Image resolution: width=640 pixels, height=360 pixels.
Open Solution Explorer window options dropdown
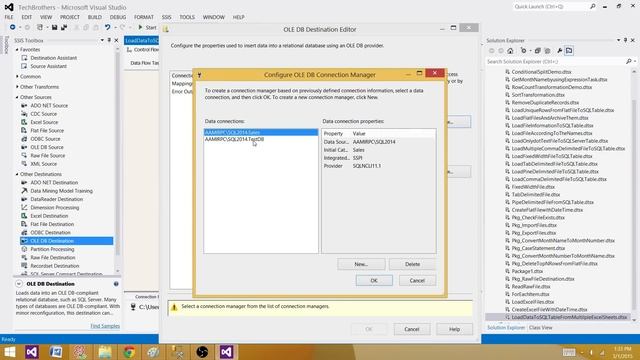tap(618, 40)
